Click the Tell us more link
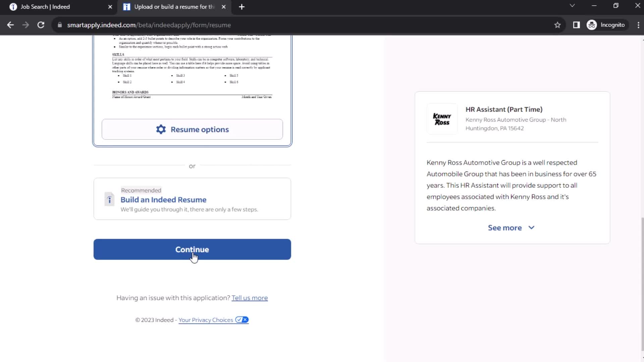 tap(250, 297)
